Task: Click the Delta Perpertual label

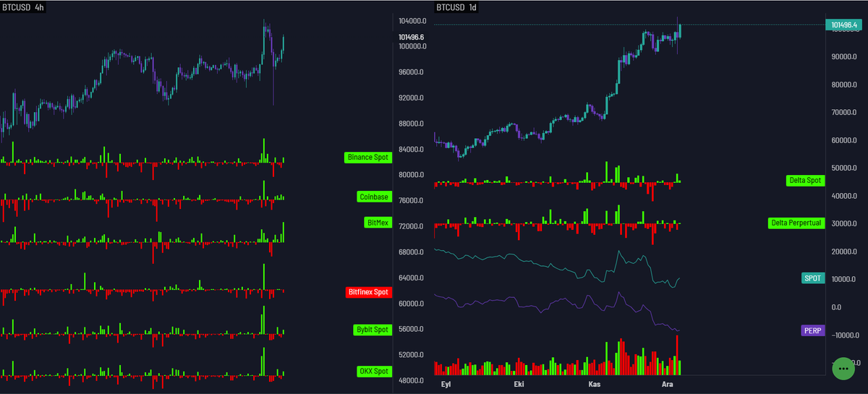Action: (x=796, y=223)
